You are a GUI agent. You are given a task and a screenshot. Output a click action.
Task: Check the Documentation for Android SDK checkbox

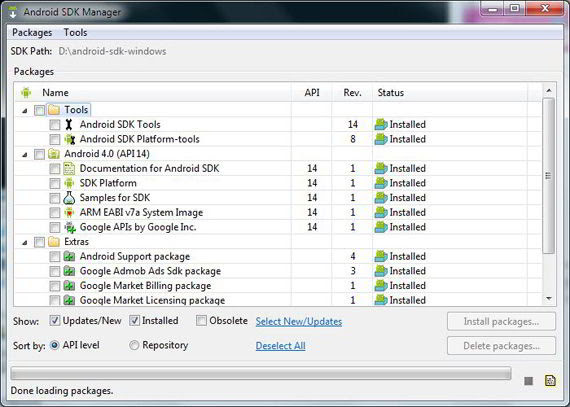[x=55, y=169]
